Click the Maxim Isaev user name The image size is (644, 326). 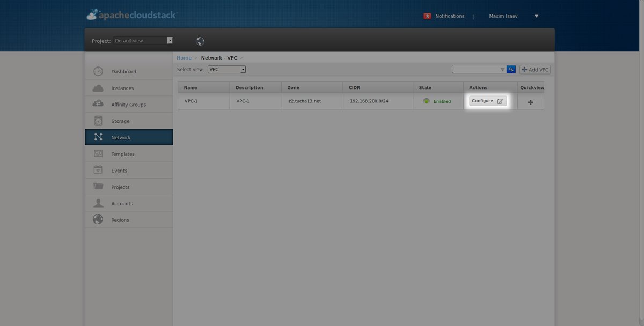[504, 16]
